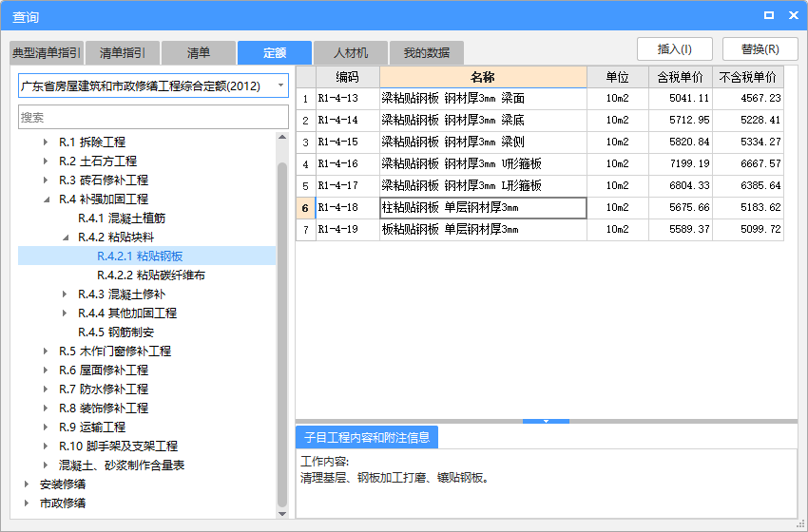Image resolution: width=808 pixels, height=532 pixels.
Task: Click the 含税单价 column header
Action: point(681,77)
